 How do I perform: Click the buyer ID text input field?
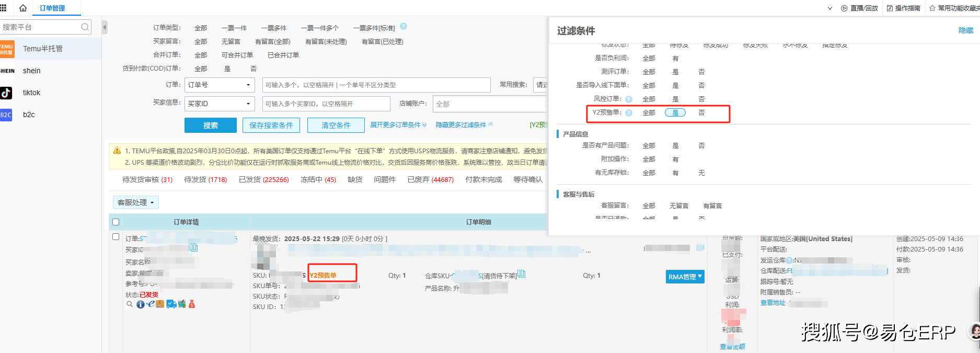326,104
